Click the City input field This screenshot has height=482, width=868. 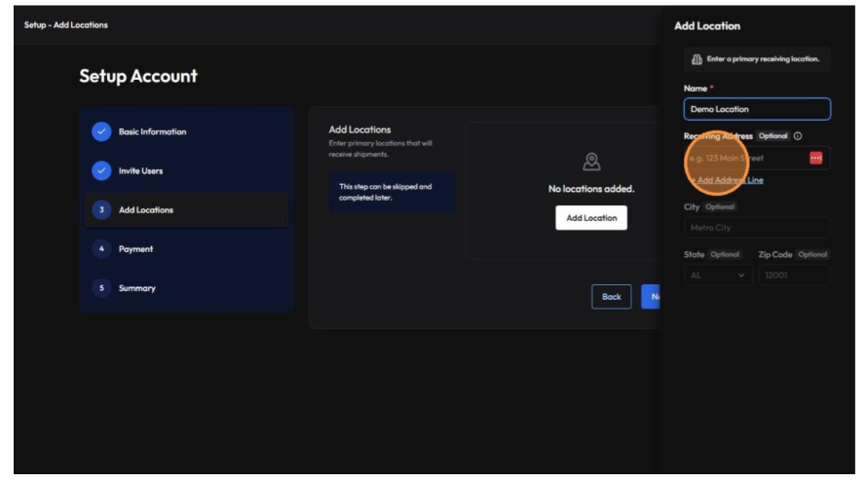click(x=757, y=228)
